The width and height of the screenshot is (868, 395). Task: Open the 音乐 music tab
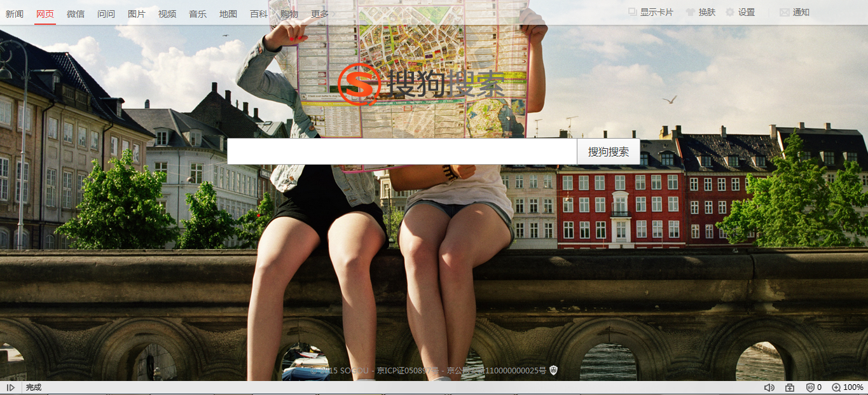[x=198, y=13]
